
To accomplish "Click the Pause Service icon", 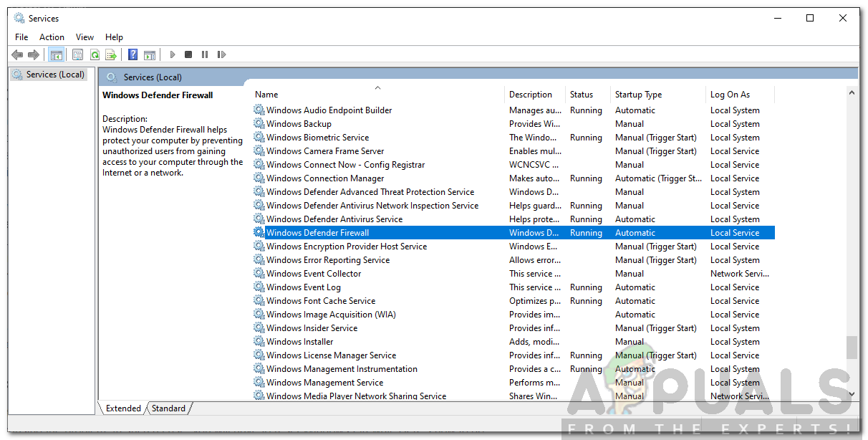I will pos(205,54).
